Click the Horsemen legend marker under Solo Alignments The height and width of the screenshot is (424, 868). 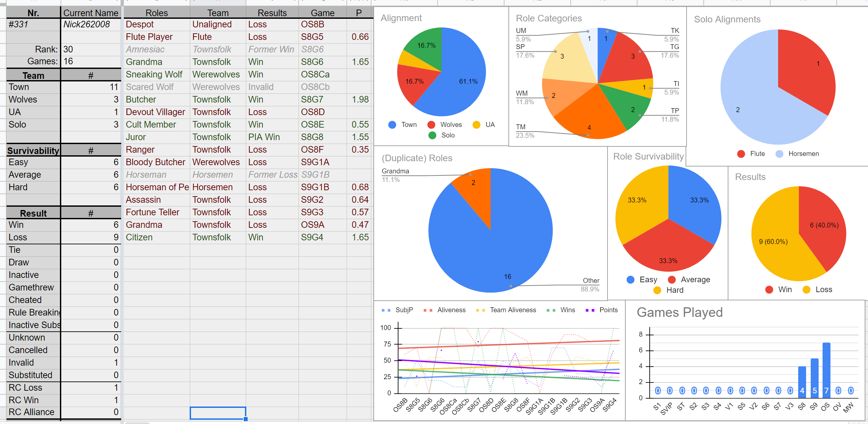[779, 154]
